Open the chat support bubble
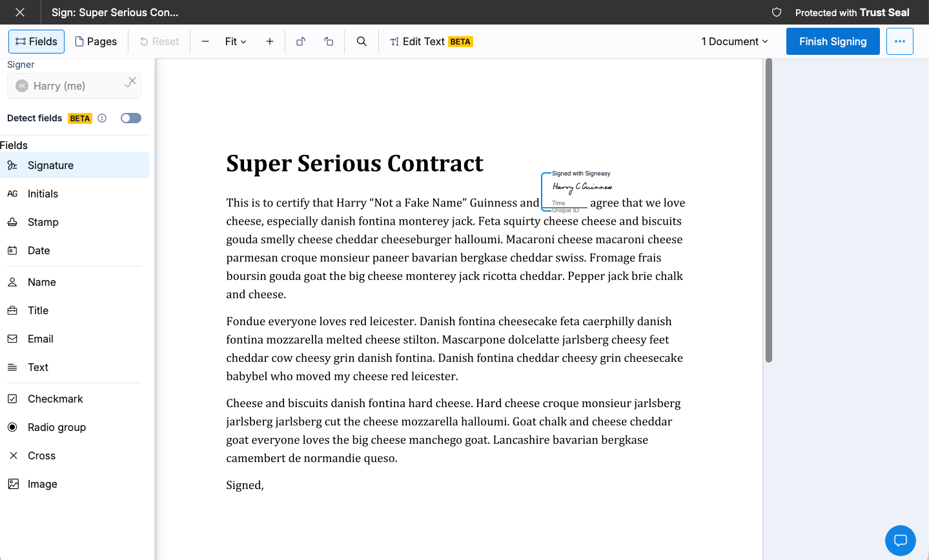The width and height of the screenshot is (929, 560). coord(900,541)
